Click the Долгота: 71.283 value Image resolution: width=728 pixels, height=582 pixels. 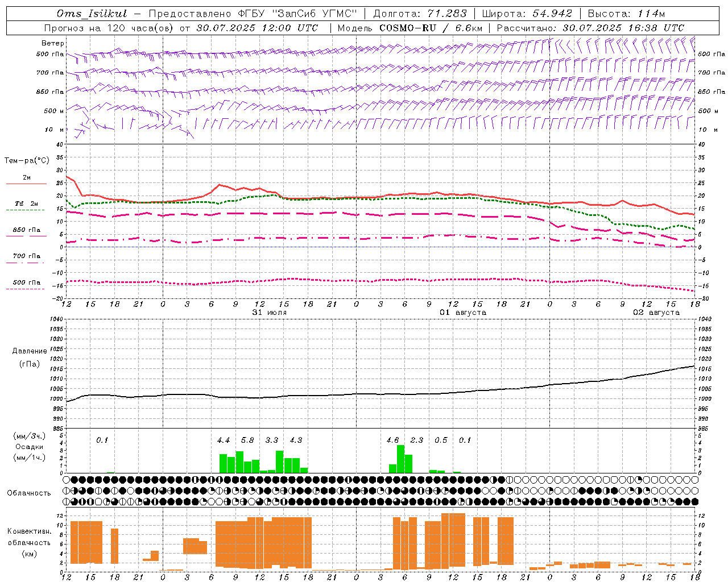click(420, 14)
